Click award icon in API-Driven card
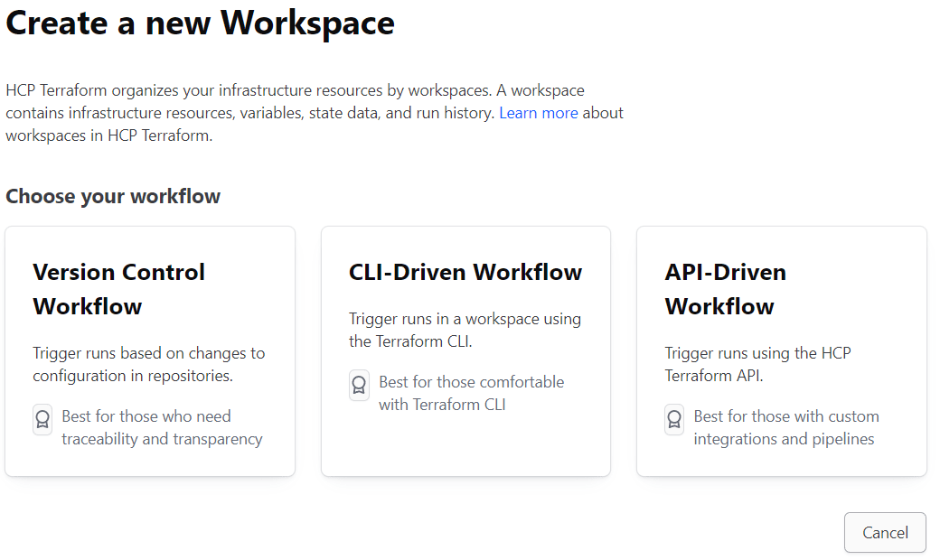This screenshot has height=560, width=940. [x=674, y=419]
